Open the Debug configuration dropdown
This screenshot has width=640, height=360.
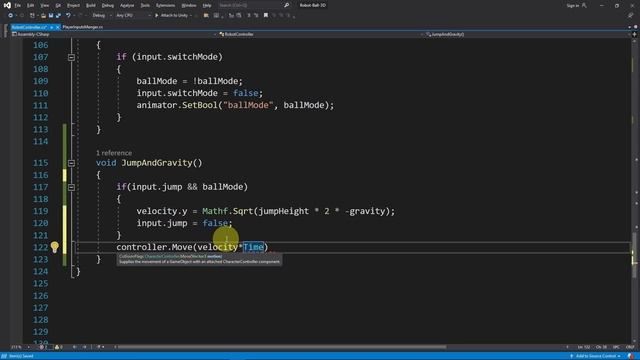coord(101,16)
